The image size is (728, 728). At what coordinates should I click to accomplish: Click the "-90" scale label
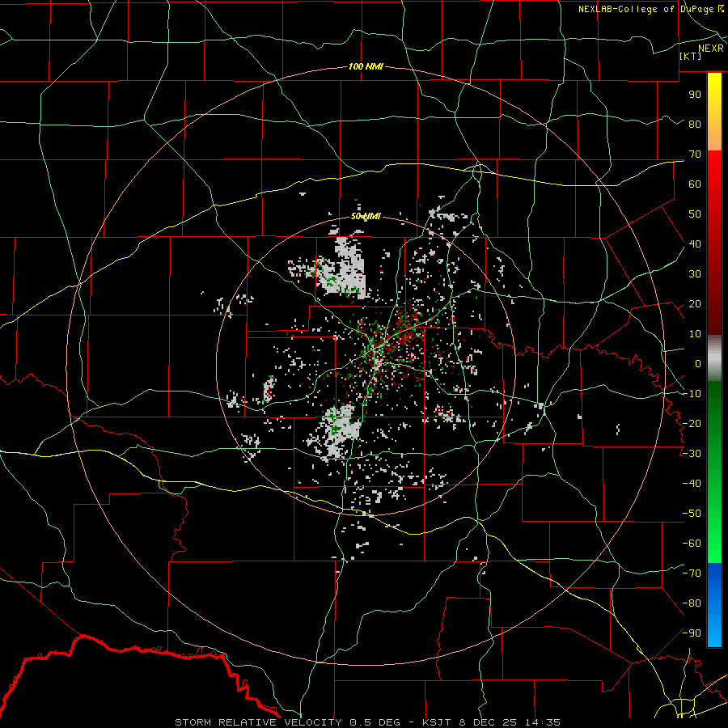pos(692,633)
